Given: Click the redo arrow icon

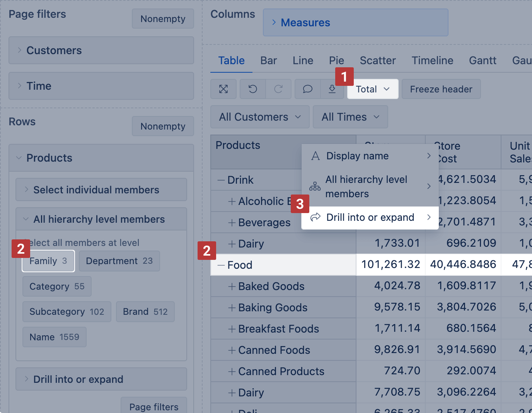Looking at the screenshot, I should coord(278,89).
